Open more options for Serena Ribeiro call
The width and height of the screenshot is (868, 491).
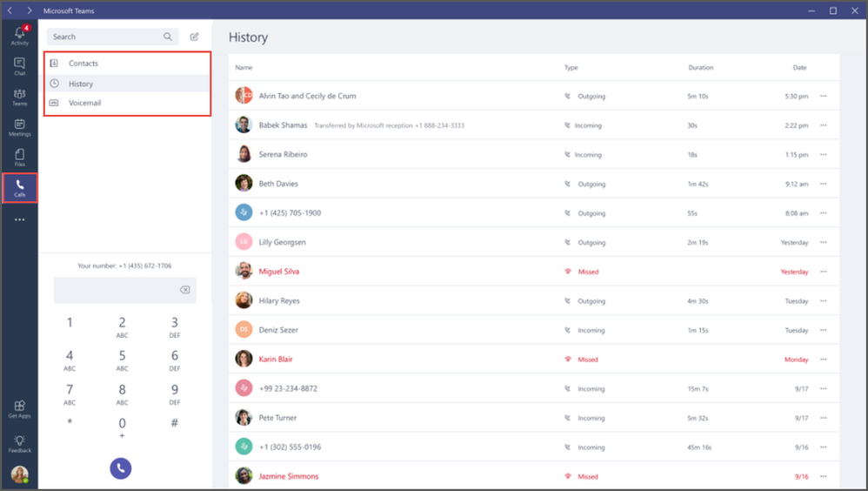click(823, 155)
